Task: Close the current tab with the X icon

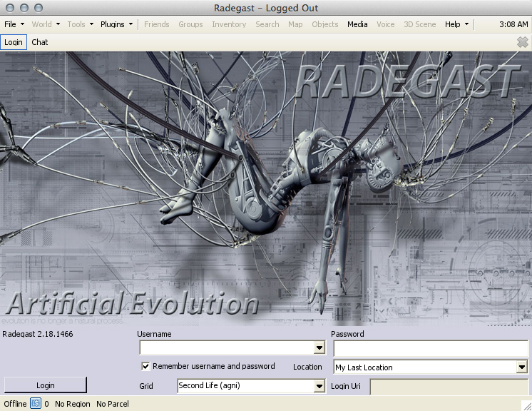Action: [523, 42]
